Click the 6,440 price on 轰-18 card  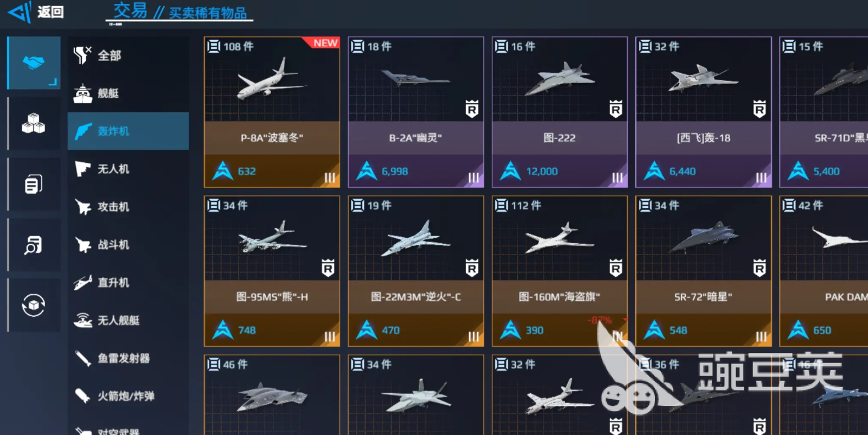tap(683, 172)
